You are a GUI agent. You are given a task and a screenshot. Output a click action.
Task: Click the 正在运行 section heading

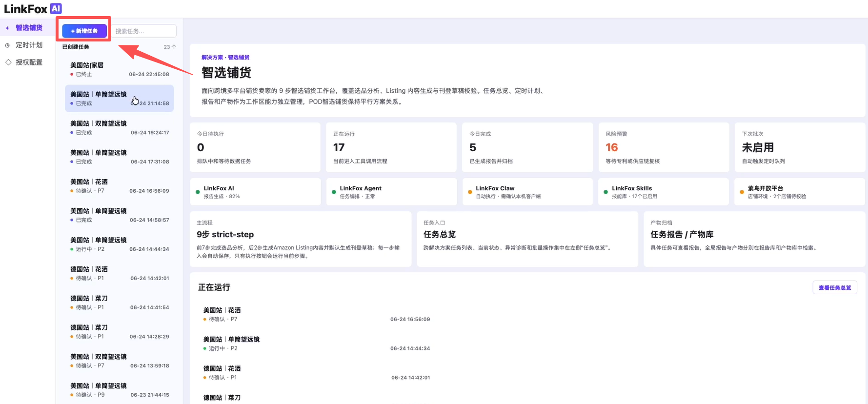(214, 287)
